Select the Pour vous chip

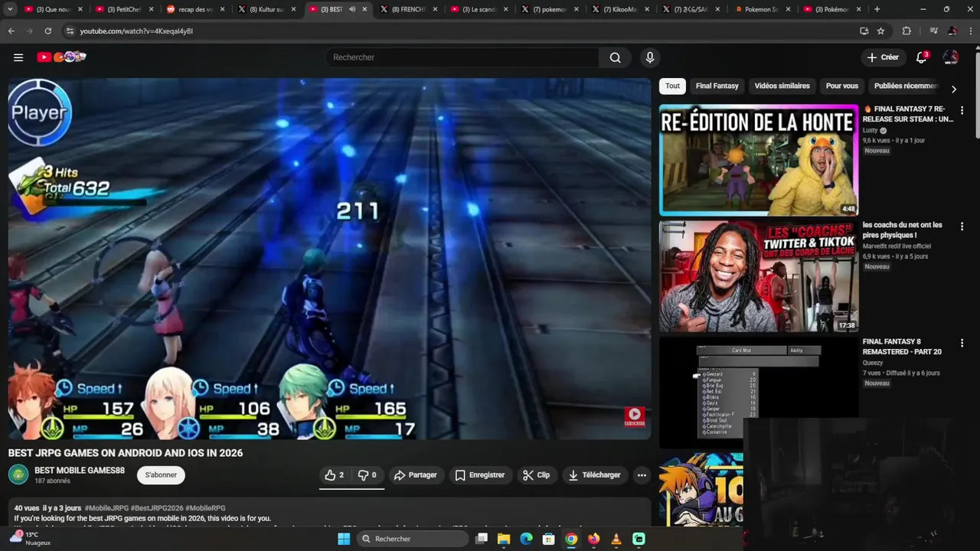click(x=841, y=86)
